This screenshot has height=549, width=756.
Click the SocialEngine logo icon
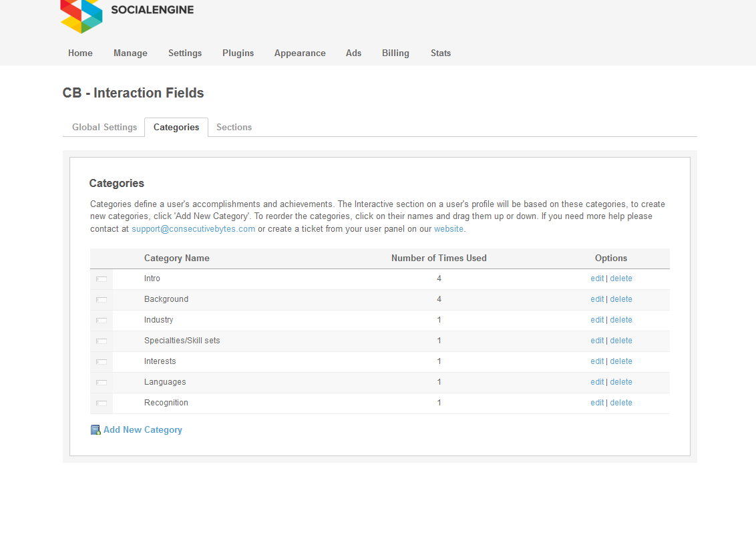(x=81, y=15)
